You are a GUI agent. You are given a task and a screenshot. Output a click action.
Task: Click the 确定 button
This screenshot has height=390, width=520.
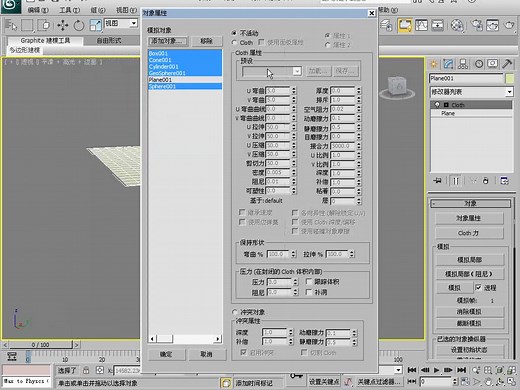(x=166, y=354)
